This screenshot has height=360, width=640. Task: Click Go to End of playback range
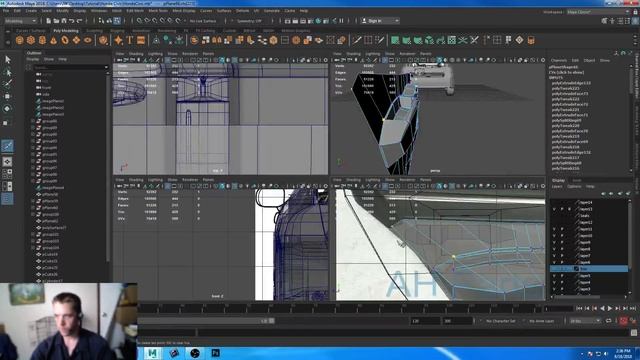point(633,309)
